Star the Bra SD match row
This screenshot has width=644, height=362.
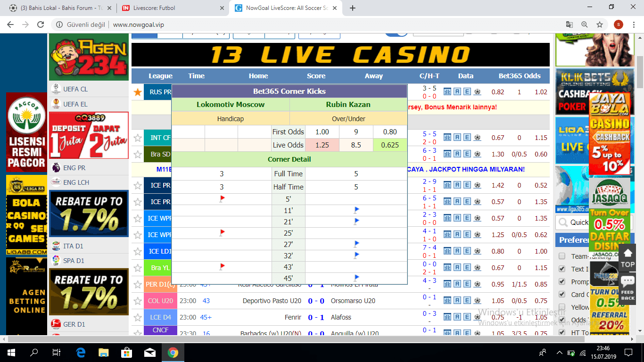[x=138, y=154]
